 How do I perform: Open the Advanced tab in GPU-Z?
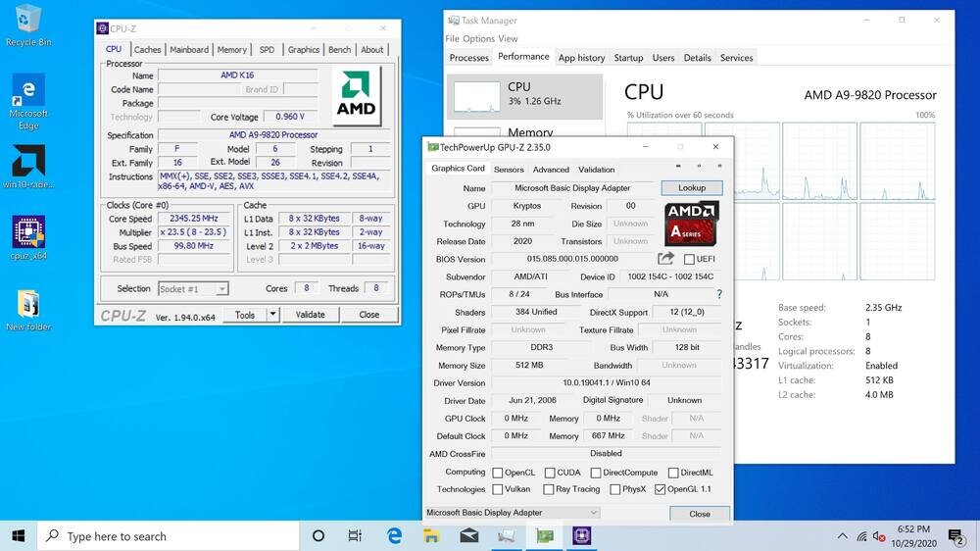coord(551,170)
